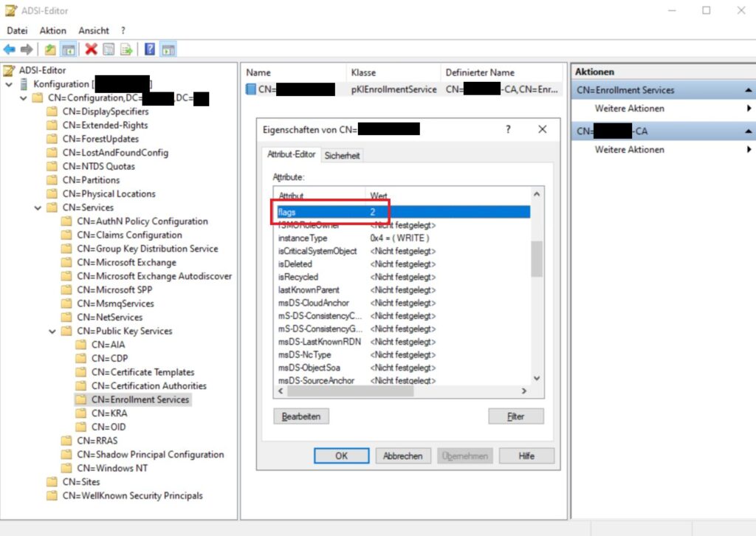Click the ADSI-Editor root icon
Image resolution: width=756 pixels, height=536 pixels.
[7, 69]
